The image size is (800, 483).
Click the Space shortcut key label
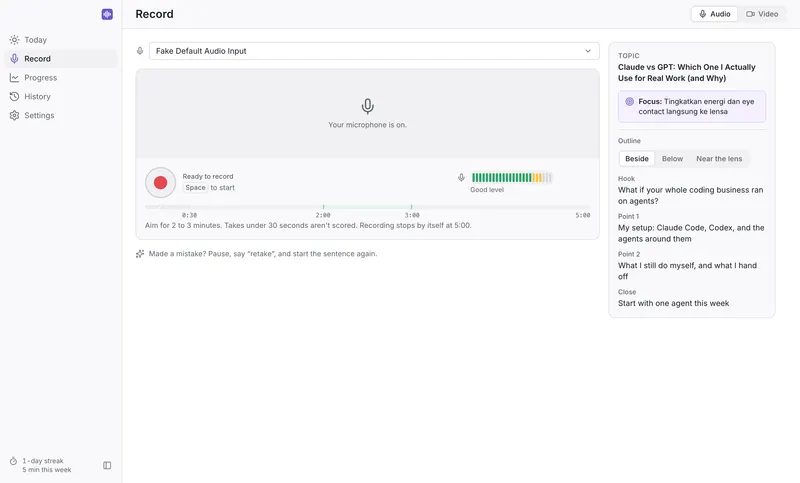tap(195, 188)
